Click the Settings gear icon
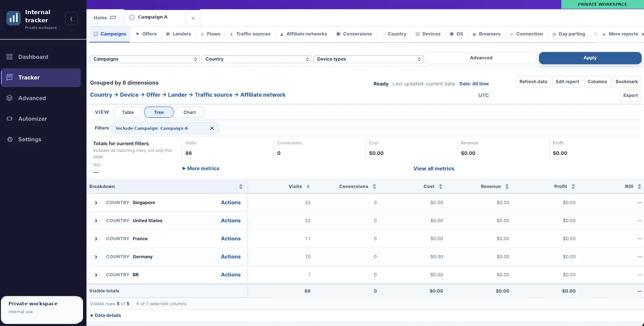 coord(10,139)
